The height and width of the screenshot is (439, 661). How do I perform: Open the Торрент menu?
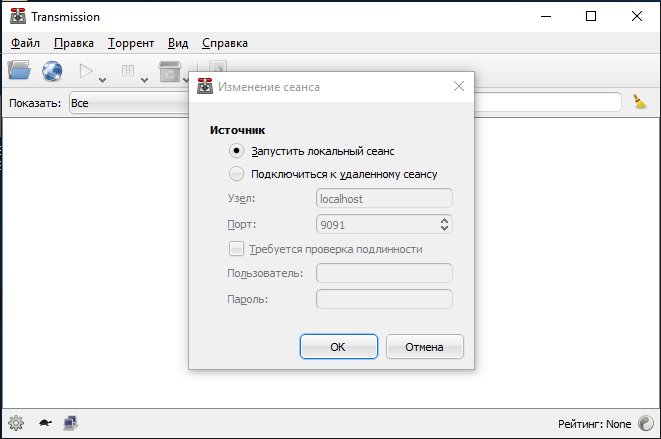(x=131, y=43)
